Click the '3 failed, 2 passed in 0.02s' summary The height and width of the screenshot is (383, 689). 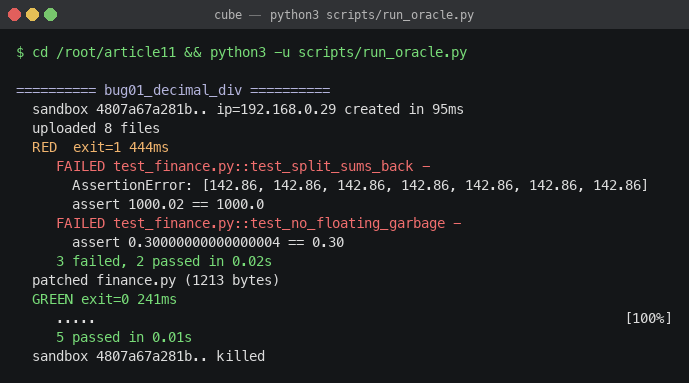click(x=164, y=261)
